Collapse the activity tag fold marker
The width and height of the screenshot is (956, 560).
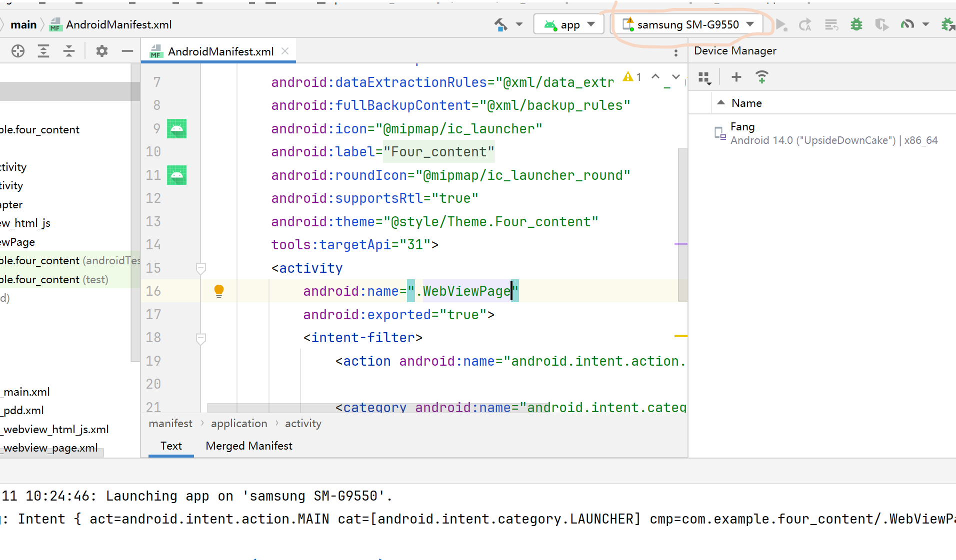click(201, 269)
